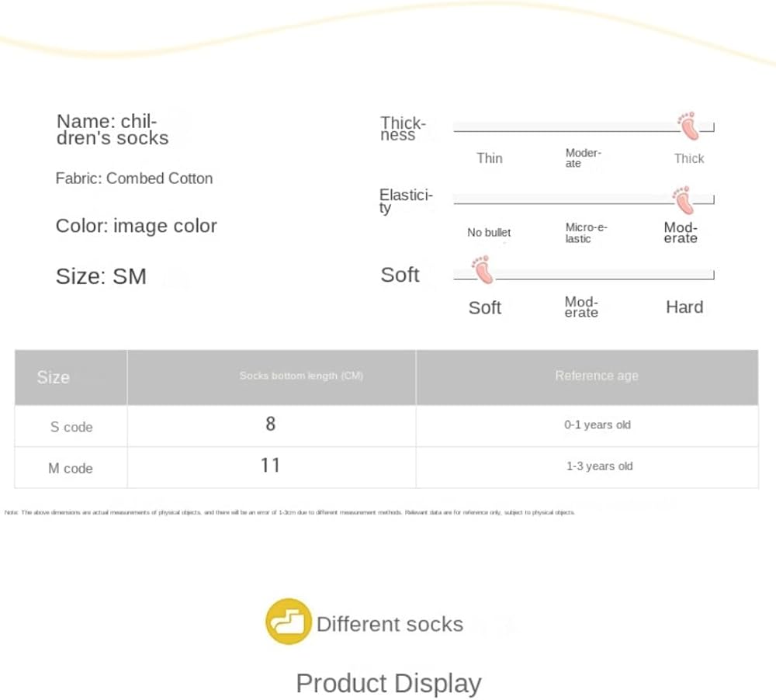Click the 'Reference age' column header
776x700 pixels.
(596, 376)
